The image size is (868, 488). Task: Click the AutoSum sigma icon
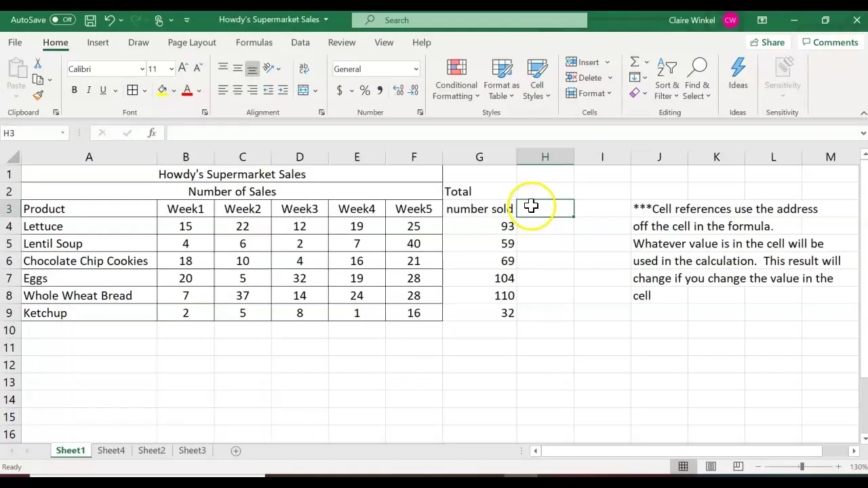pos(635,62)
